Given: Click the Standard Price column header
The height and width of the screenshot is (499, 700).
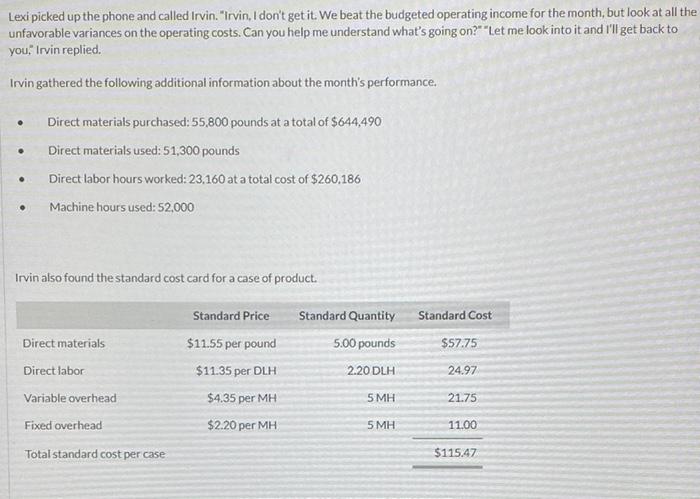Looking at the screenshot, I should (231, 316).
